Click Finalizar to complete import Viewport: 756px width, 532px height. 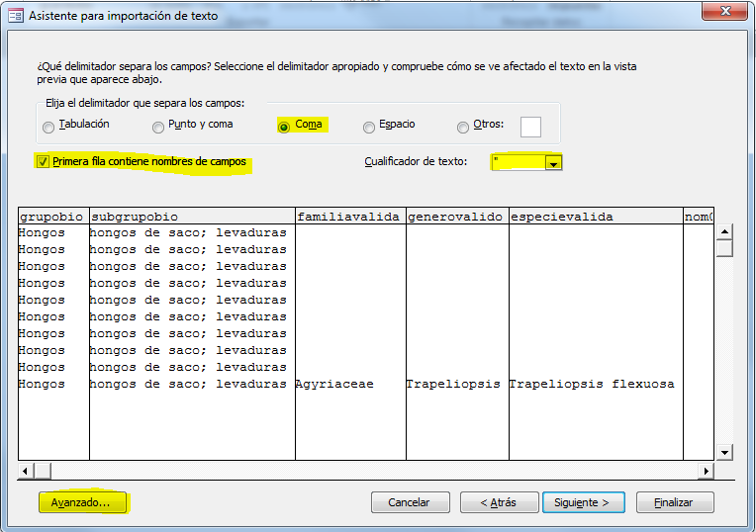[x=673, y=502]
